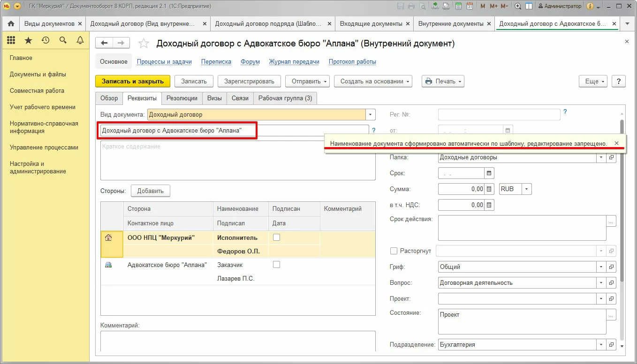The image size is (637, 364).
Task: Open the RUB currency dropdown
Action: click(x=526, y=189)
